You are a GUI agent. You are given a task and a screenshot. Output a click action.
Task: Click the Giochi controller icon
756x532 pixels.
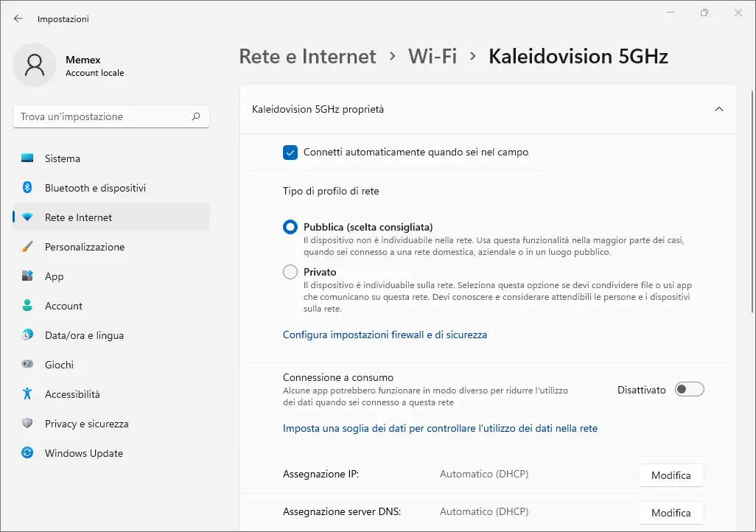coord(27,364)
